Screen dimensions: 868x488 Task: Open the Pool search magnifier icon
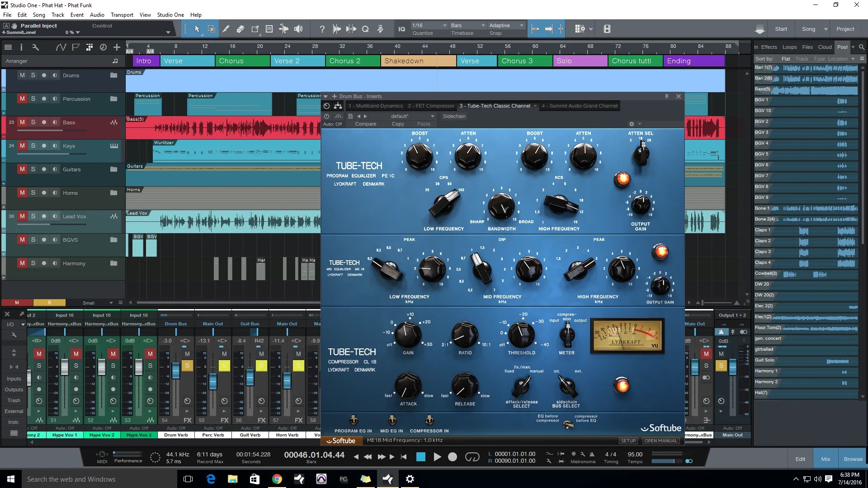point(861,47)
